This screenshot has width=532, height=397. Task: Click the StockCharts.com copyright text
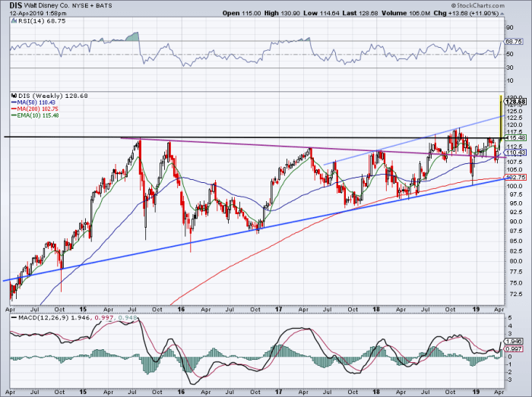478,6
